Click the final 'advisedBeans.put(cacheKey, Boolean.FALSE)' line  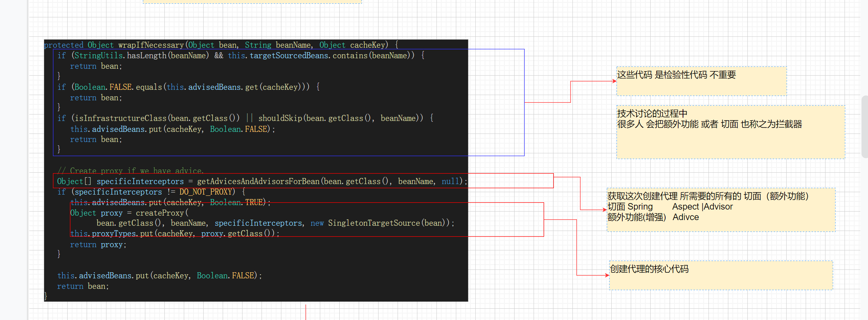point(160,275)
